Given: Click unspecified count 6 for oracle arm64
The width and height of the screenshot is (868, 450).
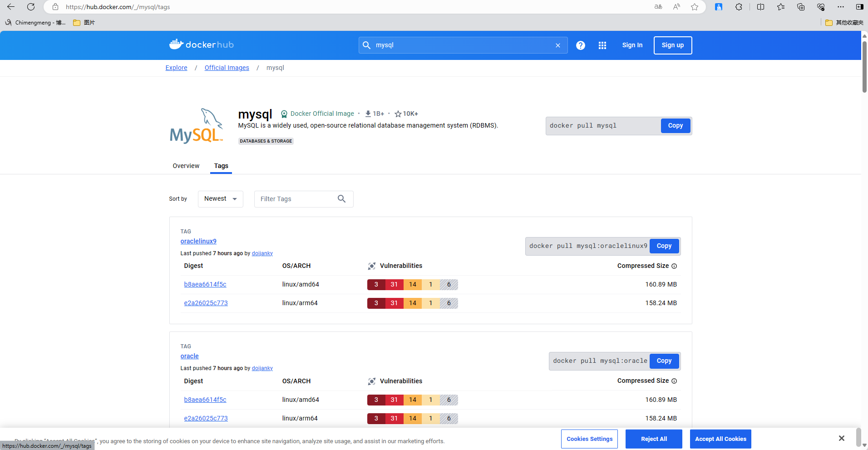Looking at the screenshot, I should pyautogui.click(x=449, y=419).
